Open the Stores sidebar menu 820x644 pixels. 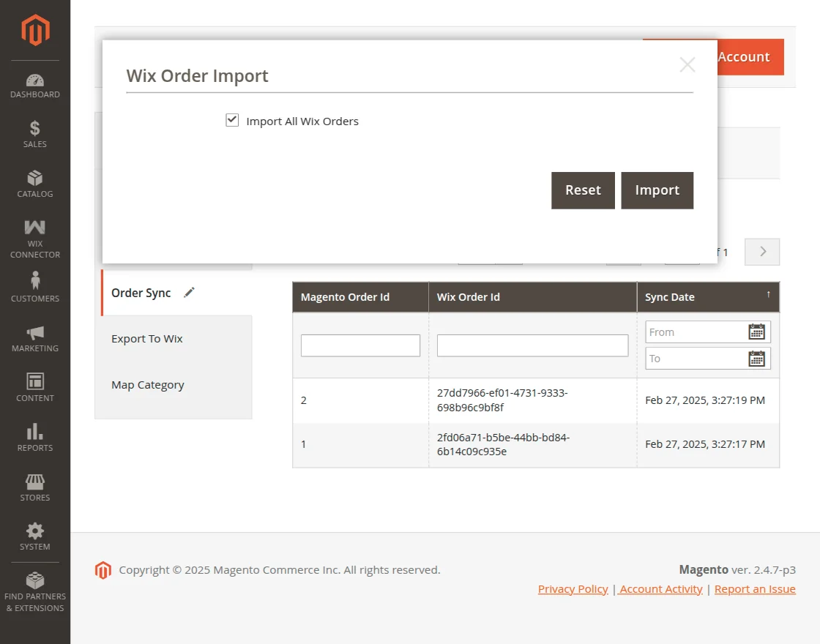click(x=35, y=487)
